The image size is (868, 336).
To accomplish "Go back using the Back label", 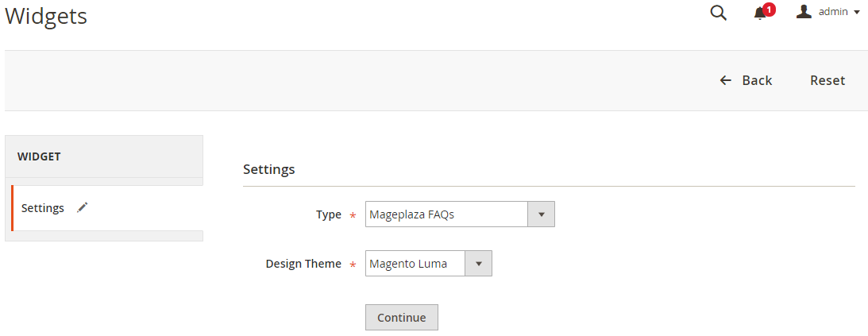I will 757,80.
